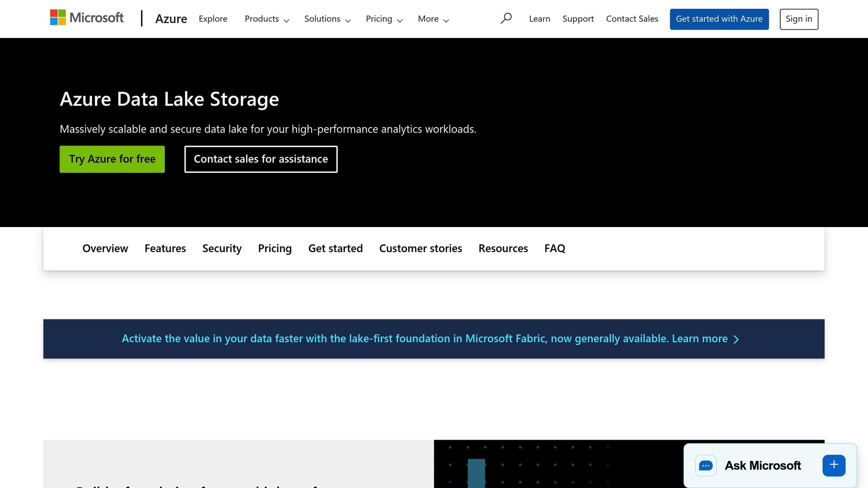Select the Customer stories tab
868x488 pixels.
420,248
